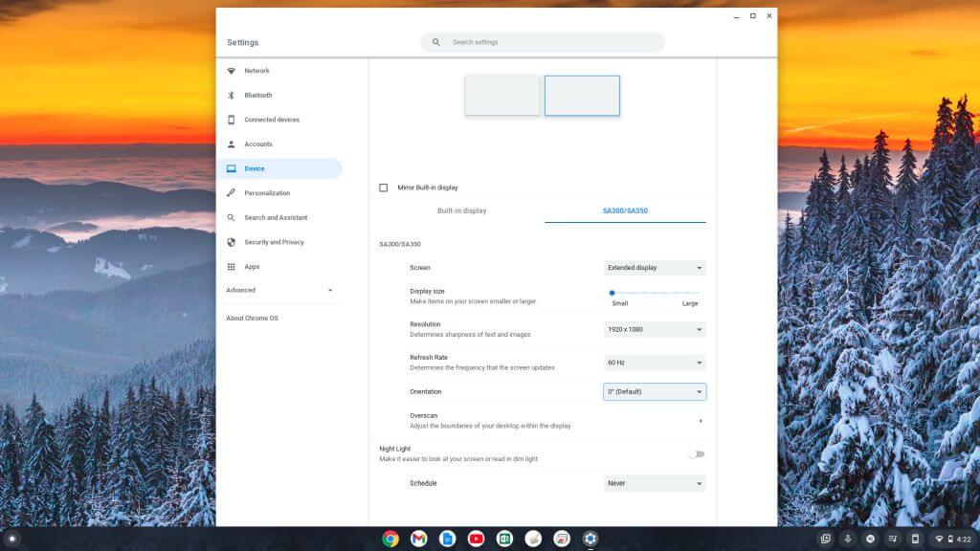This screenshot has width=980, height=551.
Task: Open the Refresh Rate 60 Hz dropdown
Action: 655,363
